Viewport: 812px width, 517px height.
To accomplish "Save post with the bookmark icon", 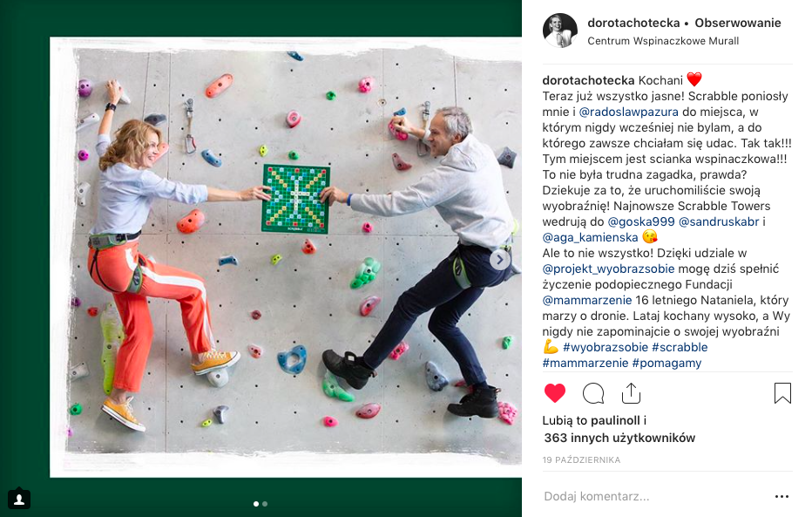I will tap(782, 393).
